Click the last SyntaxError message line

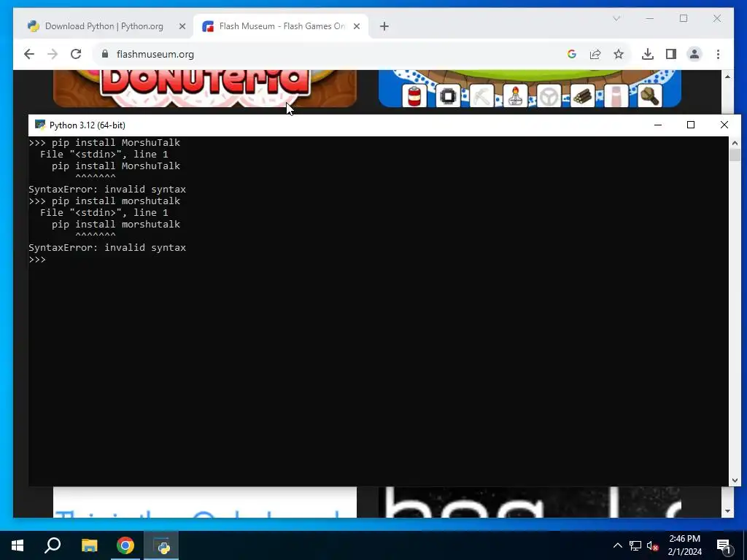pos(107,248)
